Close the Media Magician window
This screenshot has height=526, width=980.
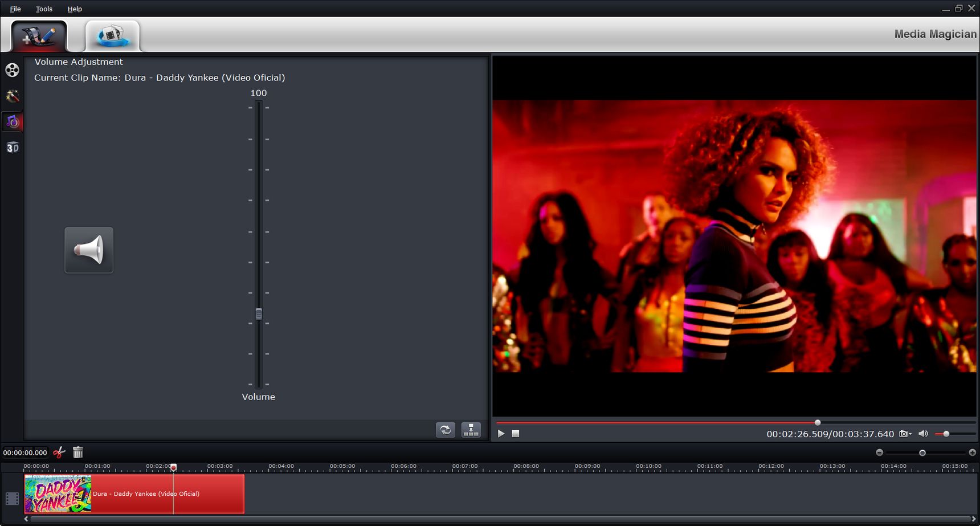pos(971,8)
